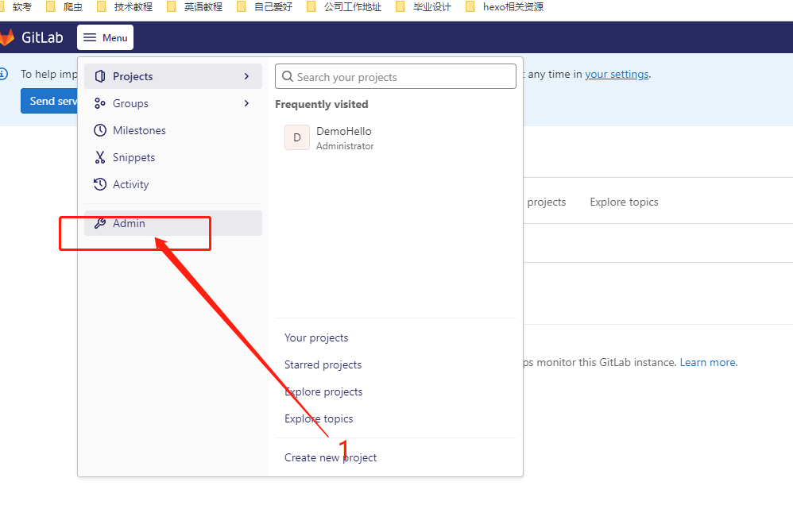This screenshot has height=532, width=793.
Task: Click the Send service data button
Action: coord(49,101)
